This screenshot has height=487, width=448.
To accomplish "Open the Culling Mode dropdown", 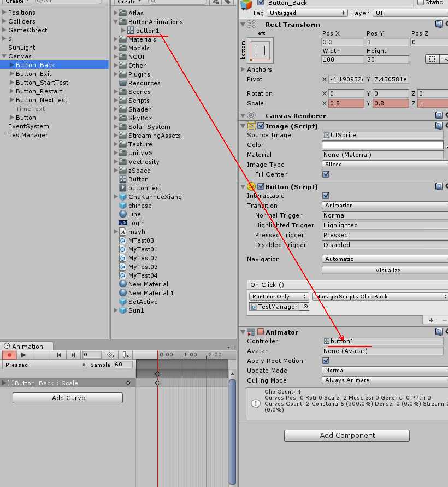I will [385, 380].
